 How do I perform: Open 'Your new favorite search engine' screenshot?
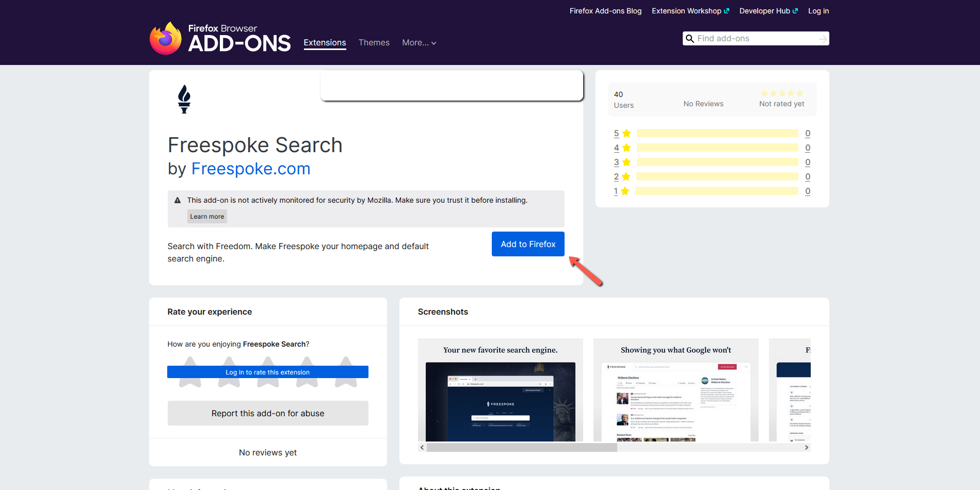point(501,390)
